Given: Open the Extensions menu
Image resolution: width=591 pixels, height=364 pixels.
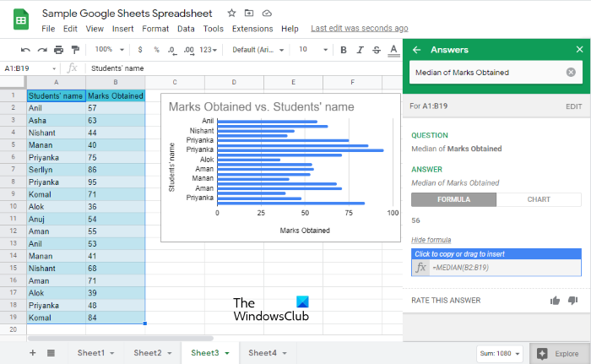Looking at the screenshot, I should [x=252, y=29].
